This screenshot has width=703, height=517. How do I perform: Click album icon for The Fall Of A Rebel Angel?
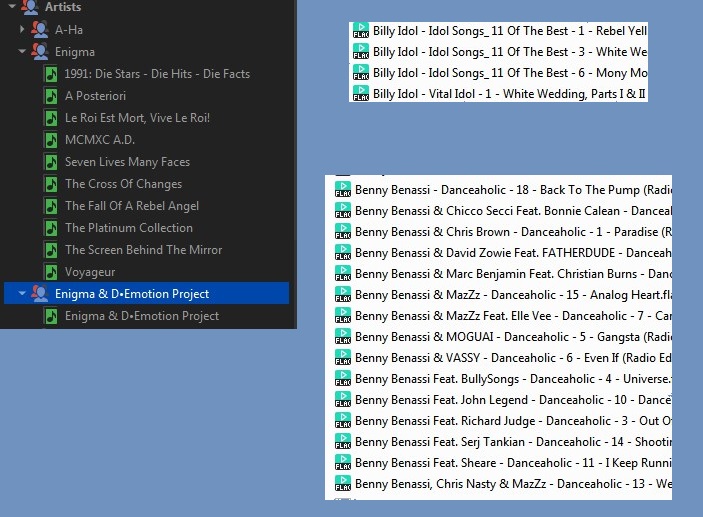(x=51, y=205)
